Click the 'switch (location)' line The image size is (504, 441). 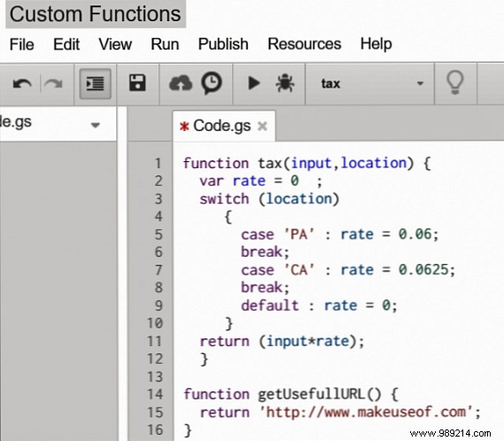click(269, 199)
